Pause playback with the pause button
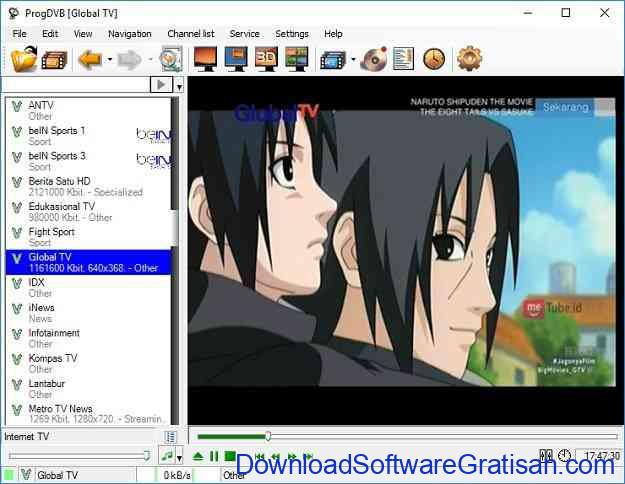Image resolution: width=625 pixels, height=484 pixels. tap(214, 456)
